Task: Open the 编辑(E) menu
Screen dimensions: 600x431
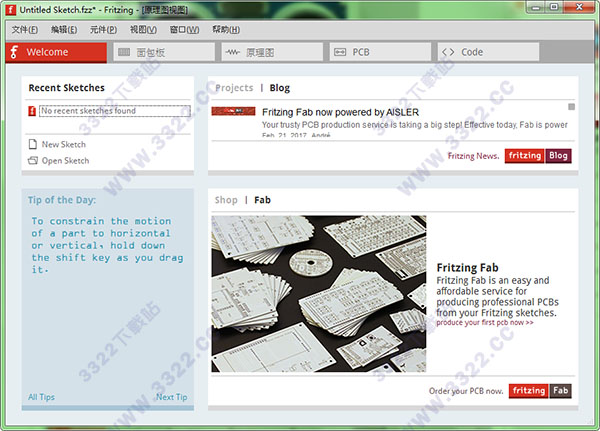Action: tap(64, 29)
